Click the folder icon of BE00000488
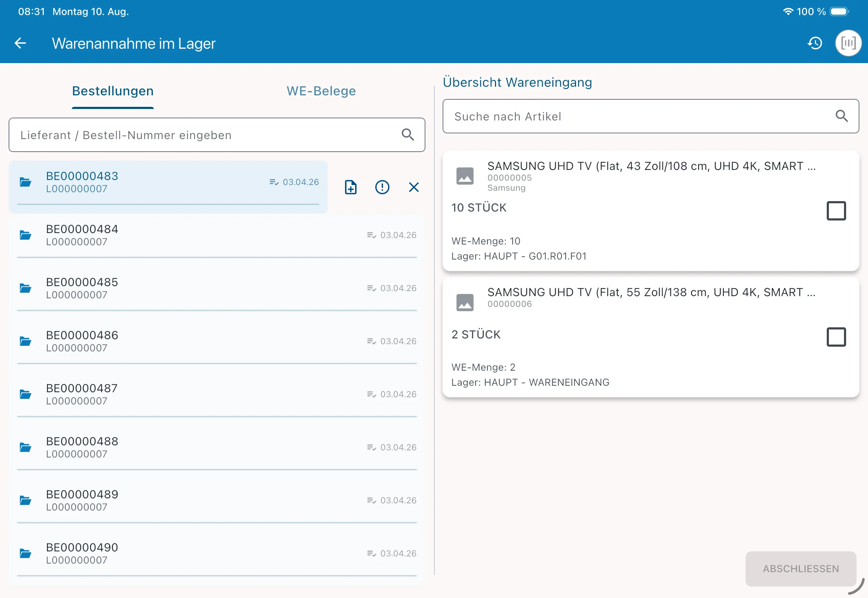 (25, 447)
